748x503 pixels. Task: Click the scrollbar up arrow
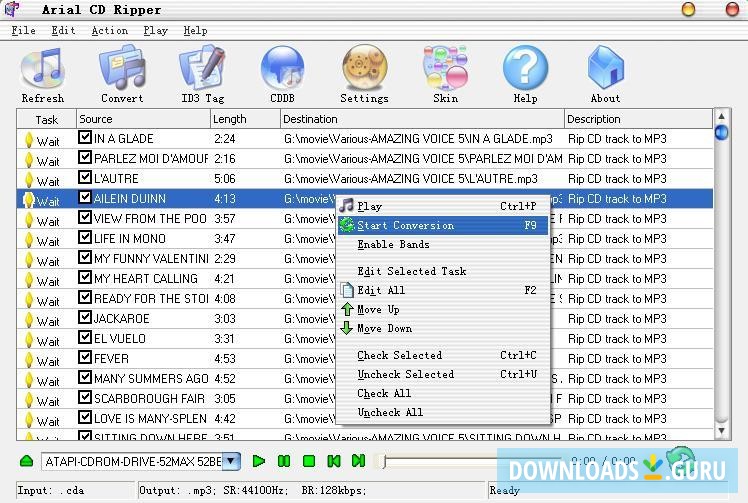[722, 116]
